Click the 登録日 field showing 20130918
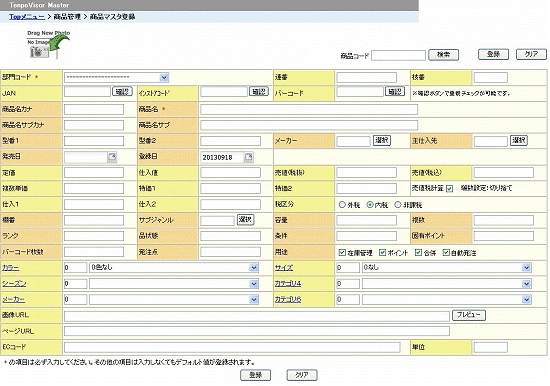Screen dimensions: 550x386 coord(222,157)
